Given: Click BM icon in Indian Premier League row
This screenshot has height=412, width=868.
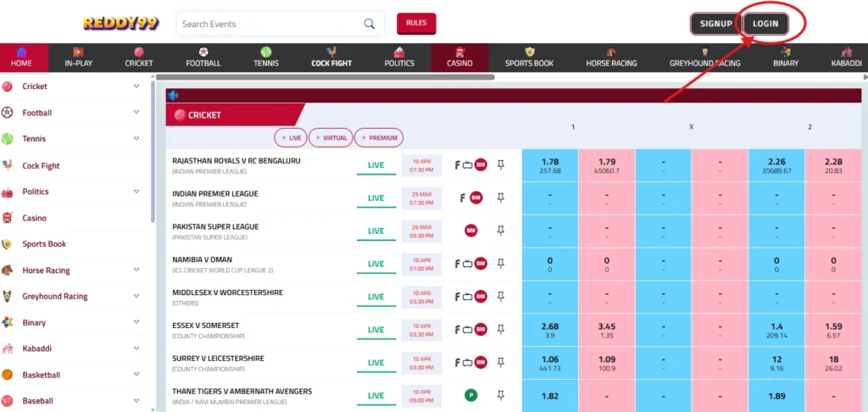Looking at the screenshot, I should coord(476,198).
